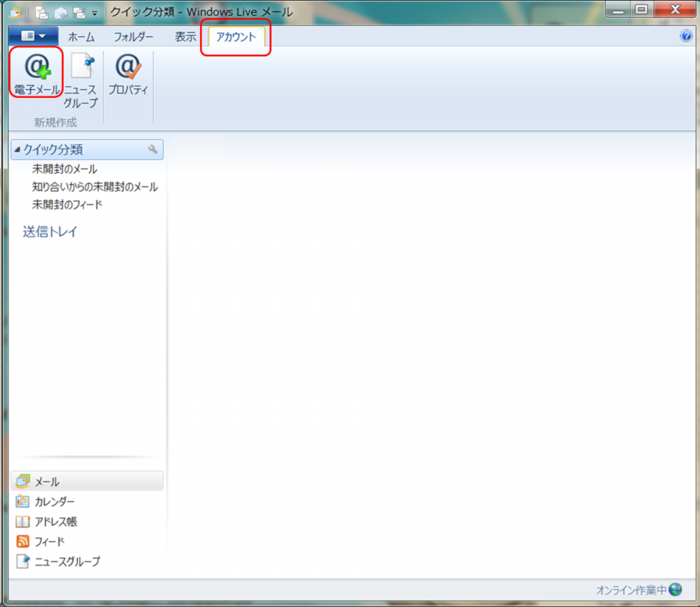Open the help question mark icon
700x607 pixels.
[x=686, y=36]
